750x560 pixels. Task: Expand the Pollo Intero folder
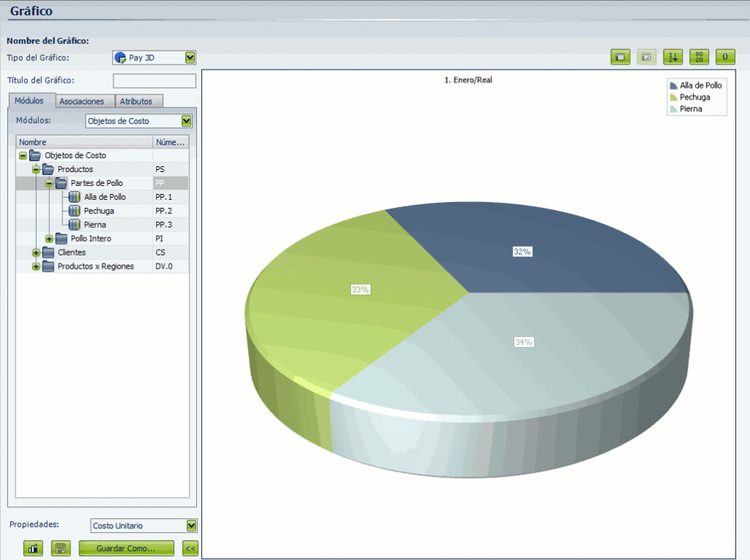(x=49, y=239)
